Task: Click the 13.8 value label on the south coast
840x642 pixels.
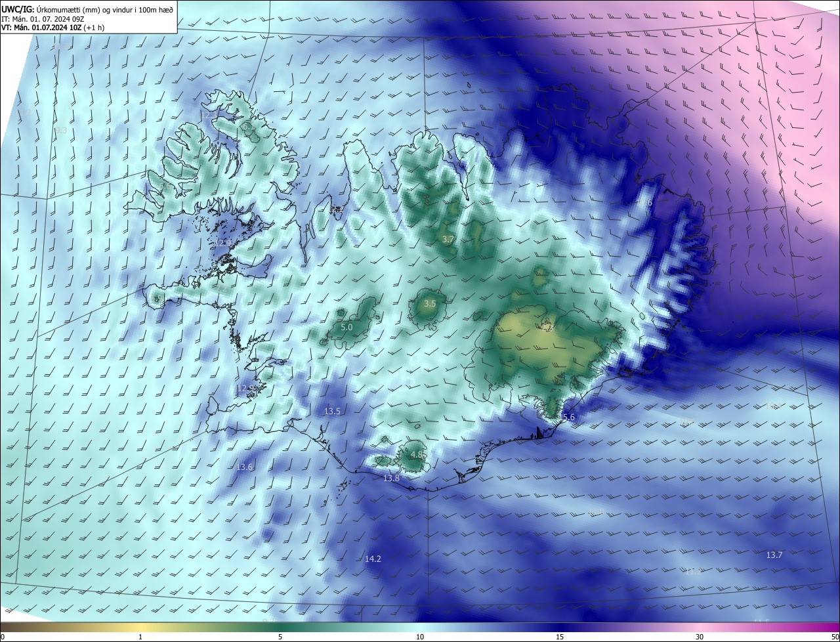Action: point(391,479)
